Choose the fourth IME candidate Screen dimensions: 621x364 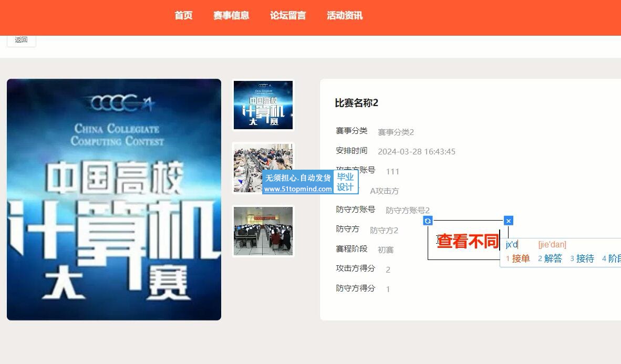(612, 258)
